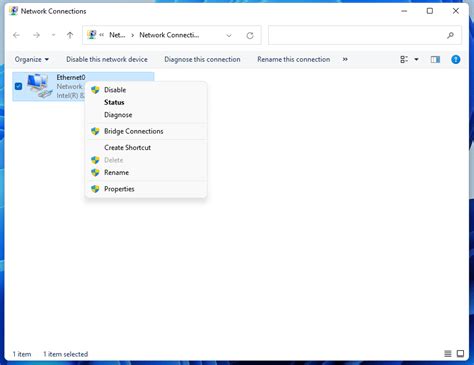Switch to details view in status bar
474x365 pixels.
point(448,354)
